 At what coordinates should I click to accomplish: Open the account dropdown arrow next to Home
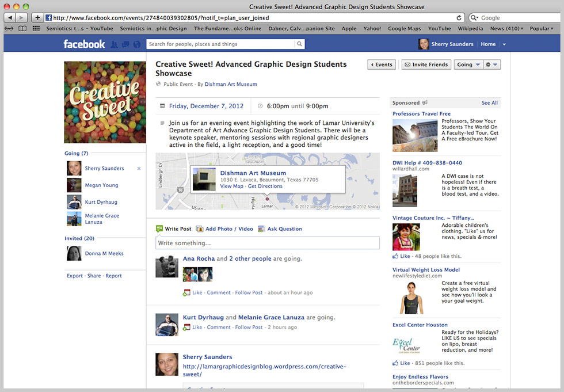(504, 44)
